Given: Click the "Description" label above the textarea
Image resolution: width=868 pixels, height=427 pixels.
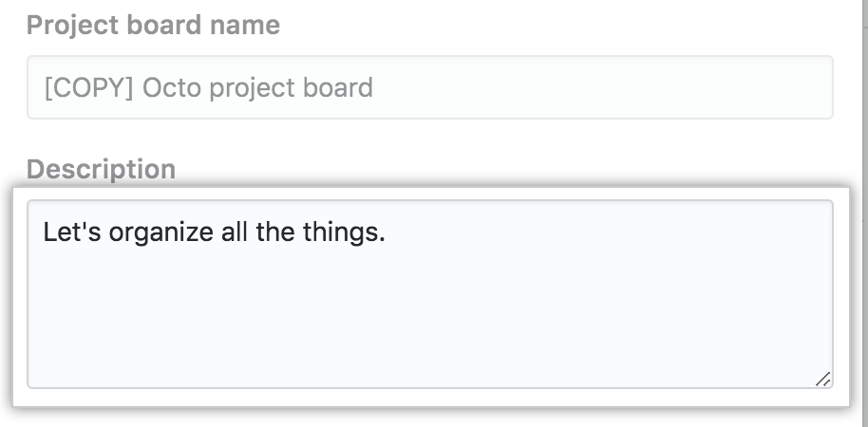Looking at the screenshot, I should point(102,170).
